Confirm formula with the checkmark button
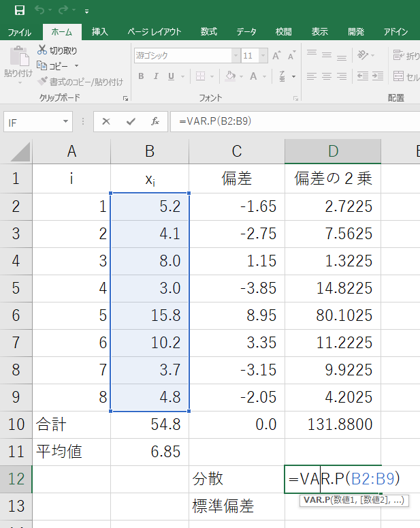The image size is (420, 528). (131, 121)
